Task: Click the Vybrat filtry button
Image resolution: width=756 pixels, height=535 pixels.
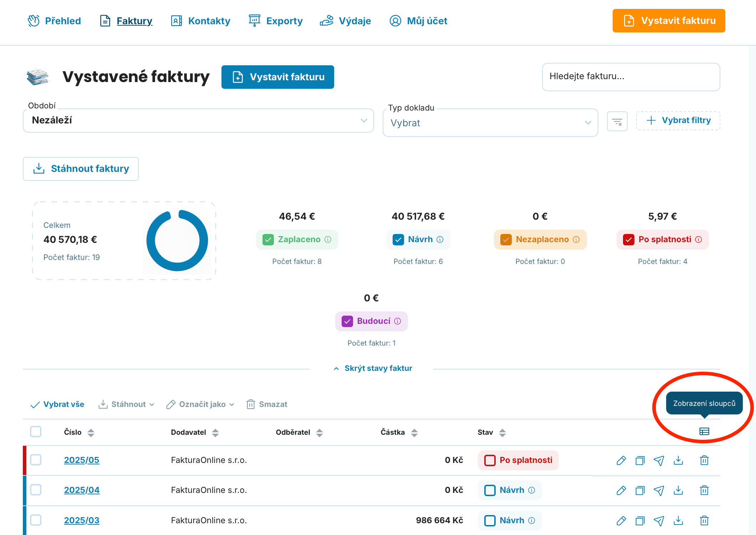Action: (x=678, y=121)
